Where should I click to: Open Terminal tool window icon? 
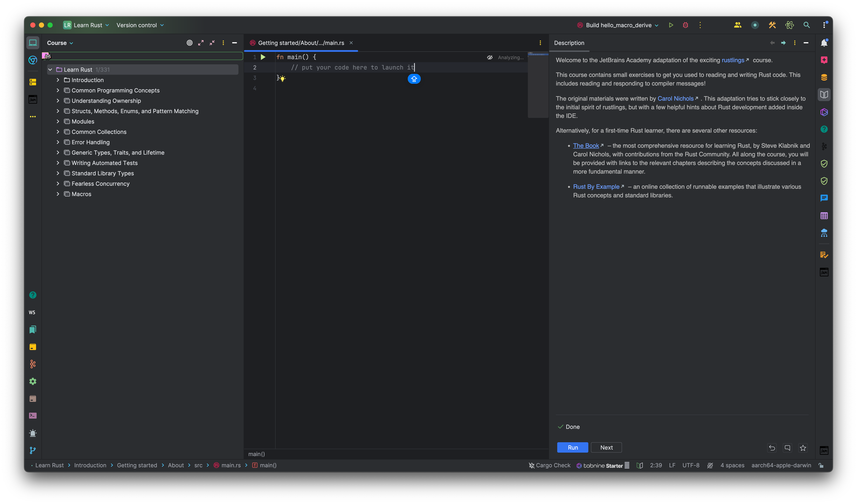[33, 416]
